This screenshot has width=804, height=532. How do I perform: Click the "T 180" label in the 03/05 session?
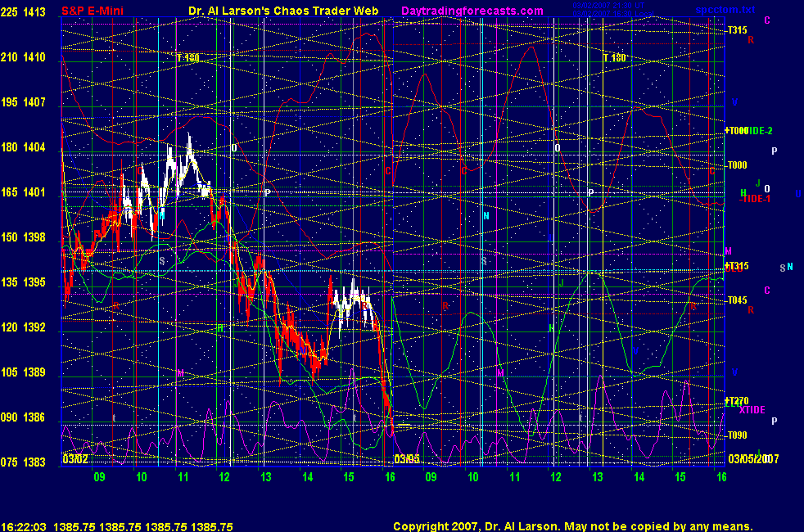pyautogui.click(x=615, y=58)
